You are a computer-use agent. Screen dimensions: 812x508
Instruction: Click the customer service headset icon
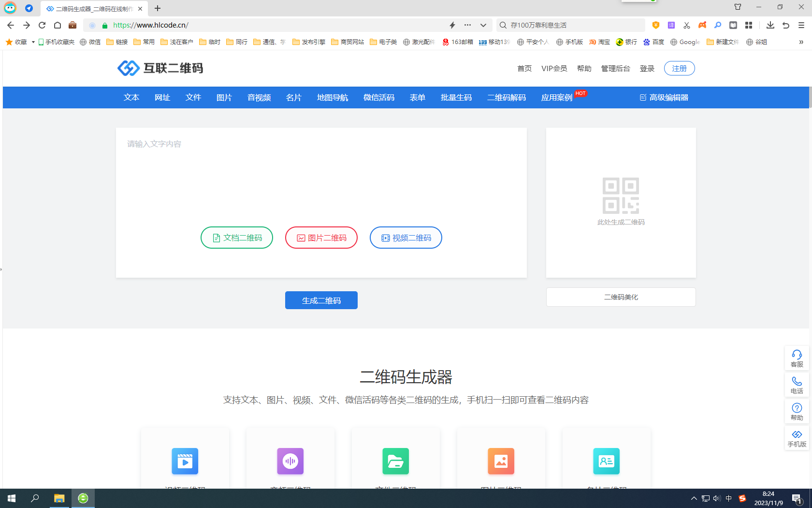tap(797, 355)
